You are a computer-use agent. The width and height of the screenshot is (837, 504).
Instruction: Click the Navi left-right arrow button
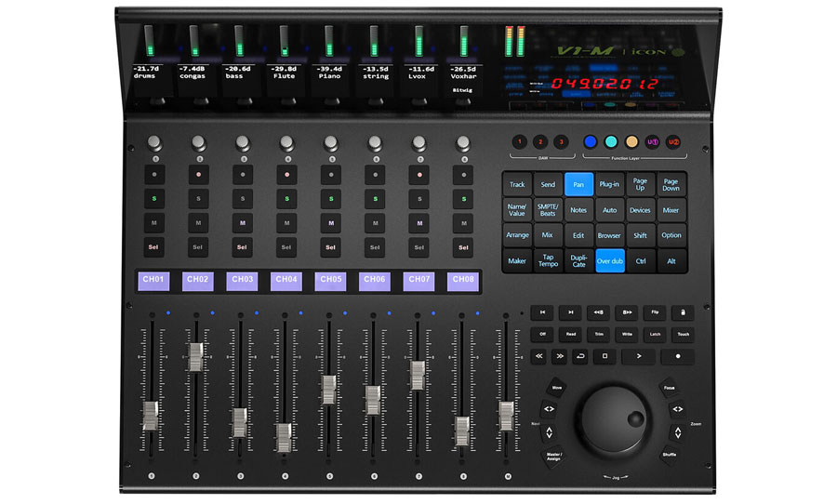point(549,409)
